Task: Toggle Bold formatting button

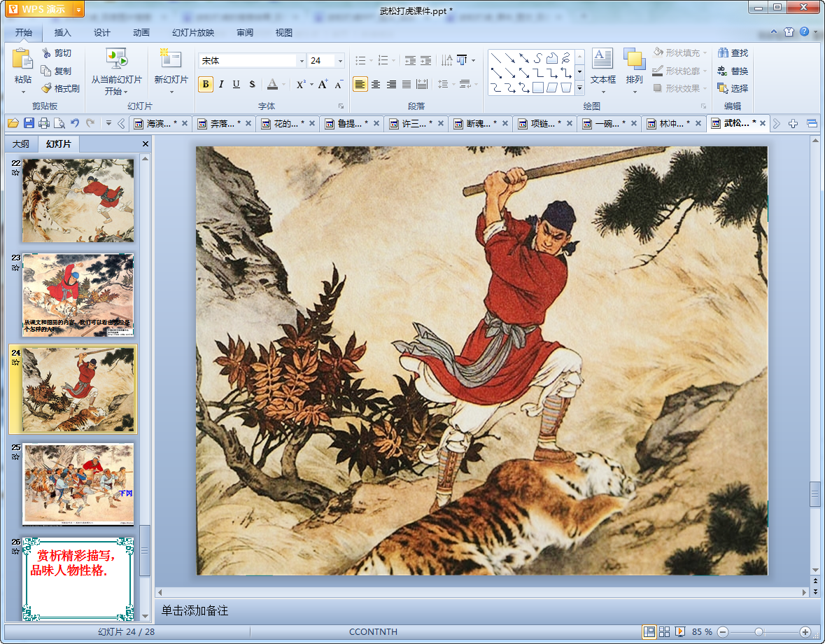Action: coord(206,84)
